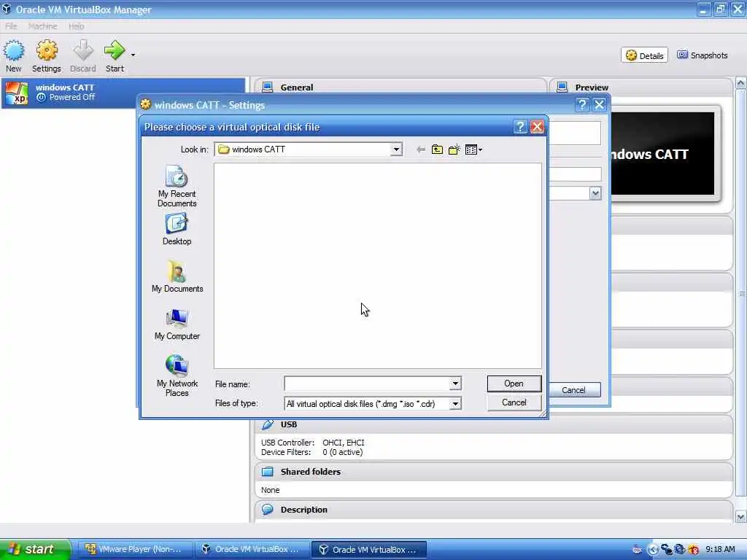Expand the Start button dropdown arrow

[133, 55]
